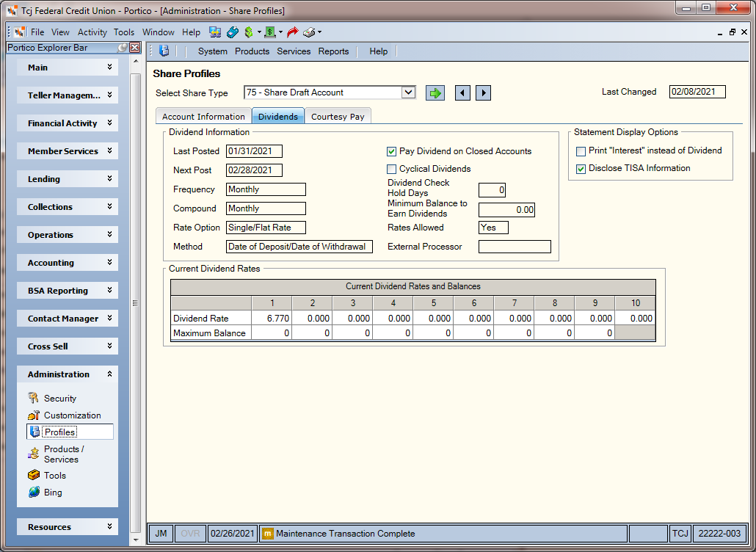Viewport: 756px width, 552px height.
Task: Open Tools box icon in Administration
Action: 34,476
